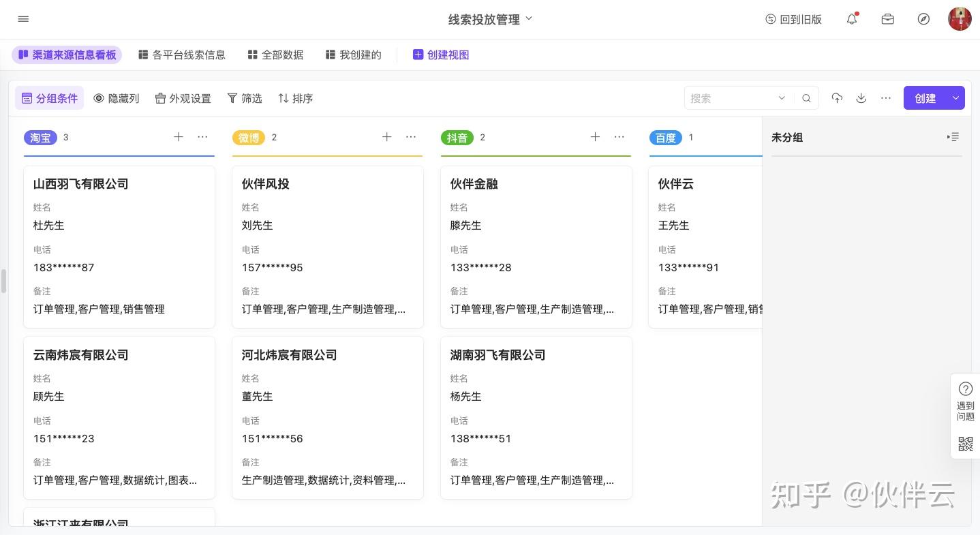Switch to 全部数据 tab
Image resolution: width=980 pixels, height=535 pixels.
(275, 55)
